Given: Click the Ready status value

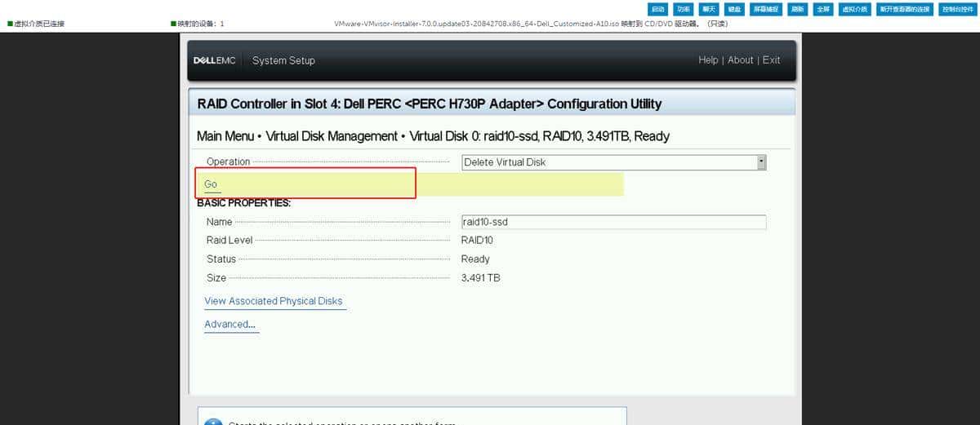Looking at the screenshot, I should [x=475, y=259].
